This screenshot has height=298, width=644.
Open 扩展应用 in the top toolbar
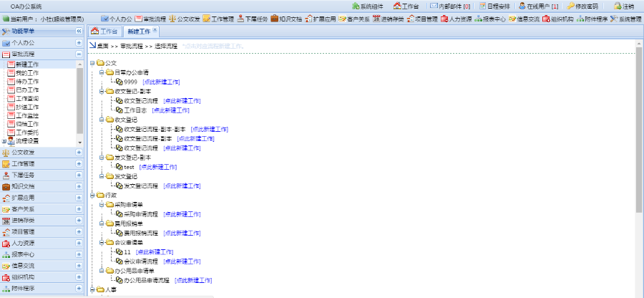click(x=321, y=19)
